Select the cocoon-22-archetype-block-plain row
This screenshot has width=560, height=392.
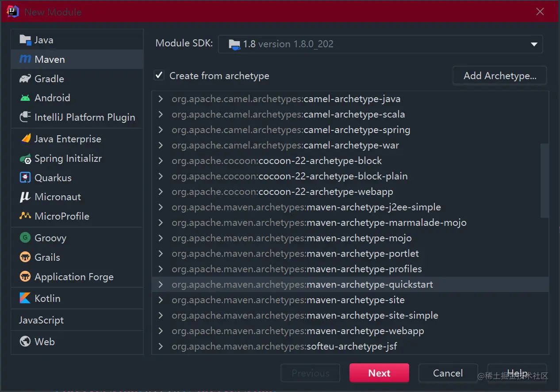point(350,176)
